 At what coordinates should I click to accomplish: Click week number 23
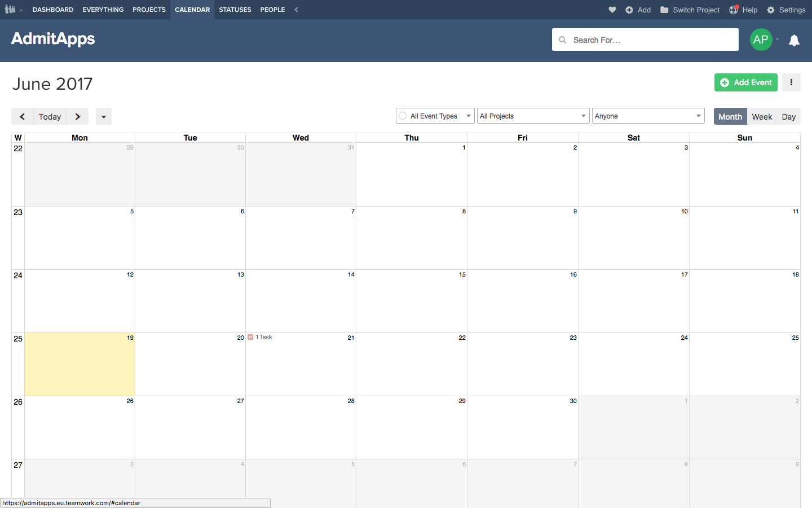pos(18,212)
